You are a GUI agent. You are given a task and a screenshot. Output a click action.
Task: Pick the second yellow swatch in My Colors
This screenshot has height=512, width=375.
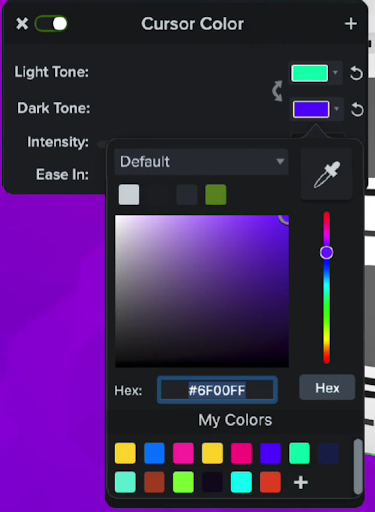click(212, 453)
